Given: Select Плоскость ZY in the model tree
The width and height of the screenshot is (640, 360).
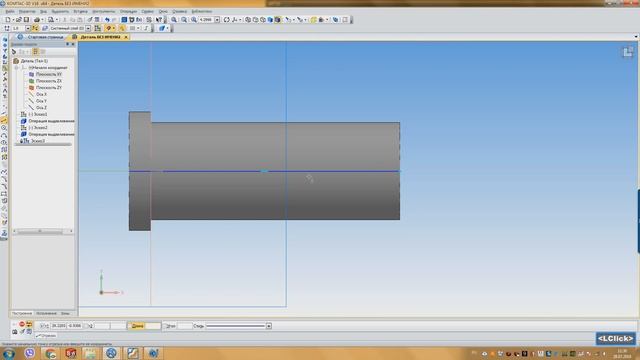Looking at the screenshot, I should click(x=48, y=87).
